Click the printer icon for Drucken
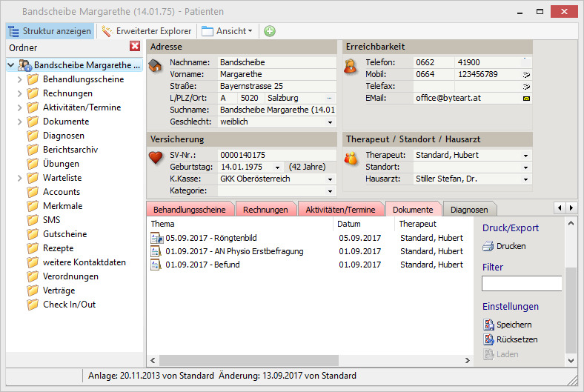Image resolution: width=584 pixels, height=392 pixels. click(x=488, y=246)
